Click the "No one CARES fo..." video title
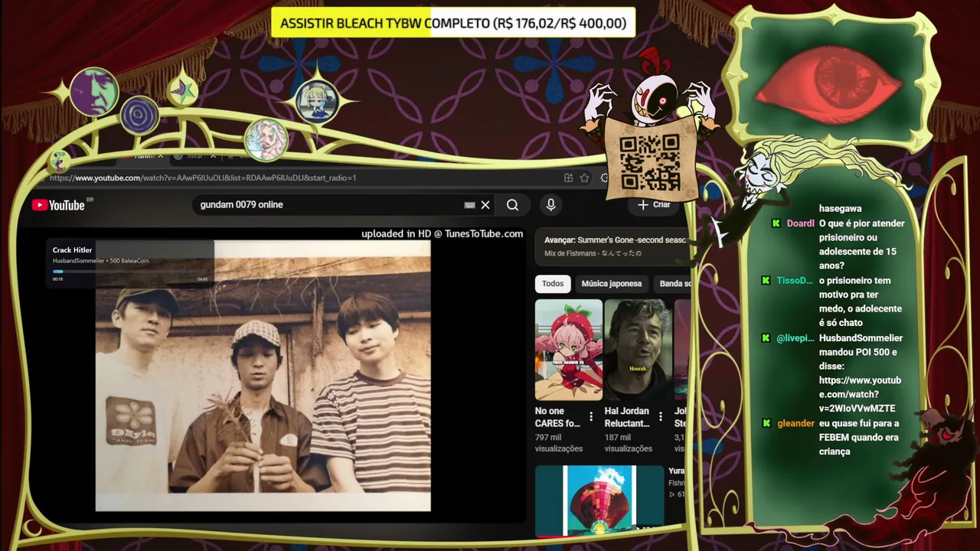The height and width of the screenshot is (551, 980). point(558,417)
